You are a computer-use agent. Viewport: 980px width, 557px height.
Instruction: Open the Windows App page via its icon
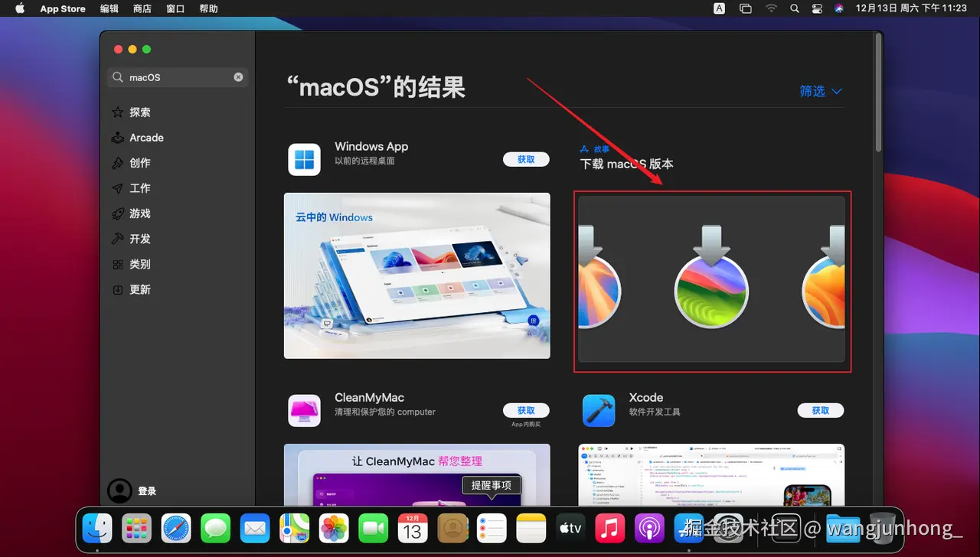(304, 159)
